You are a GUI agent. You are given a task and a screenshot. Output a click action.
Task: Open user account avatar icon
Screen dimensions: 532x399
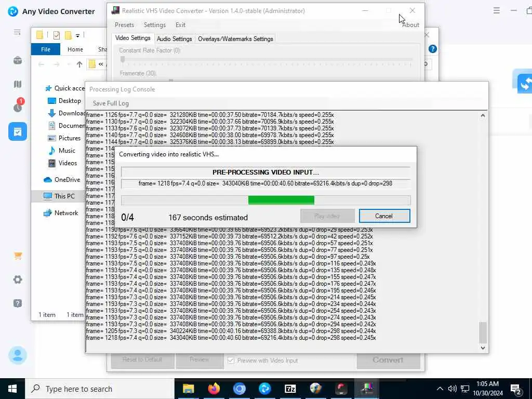[18, 355]
